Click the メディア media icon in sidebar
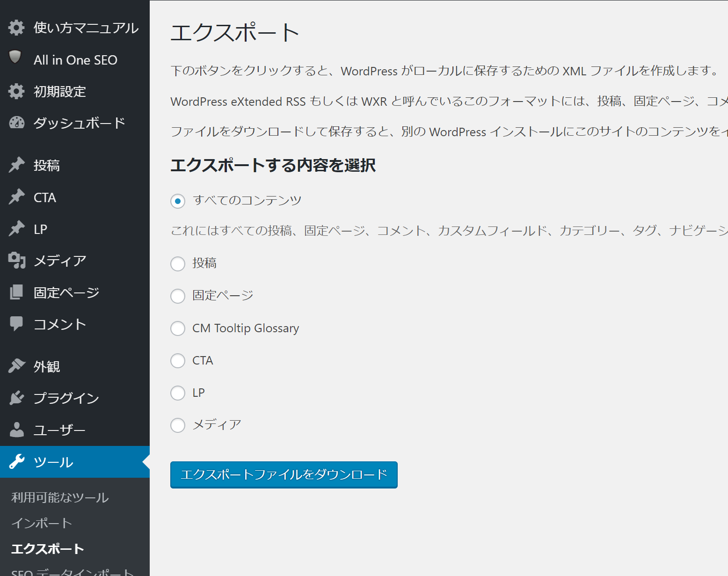728x576 pixels. tap(16, 261)
